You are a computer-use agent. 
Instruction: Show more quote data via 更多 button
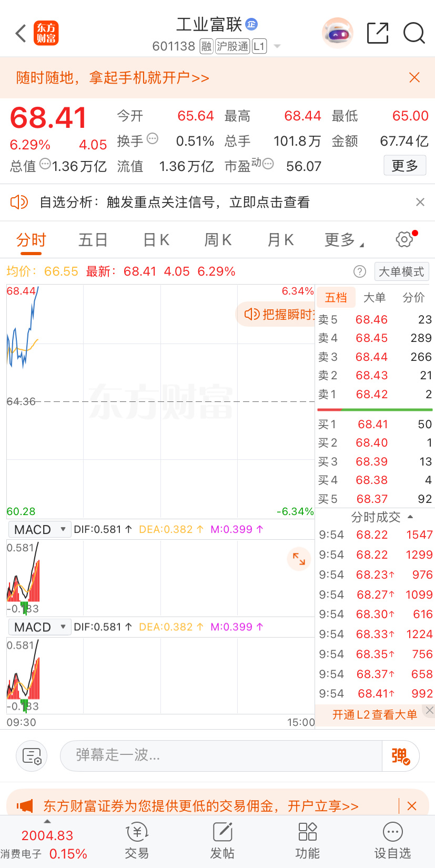(x=405, y=166)
